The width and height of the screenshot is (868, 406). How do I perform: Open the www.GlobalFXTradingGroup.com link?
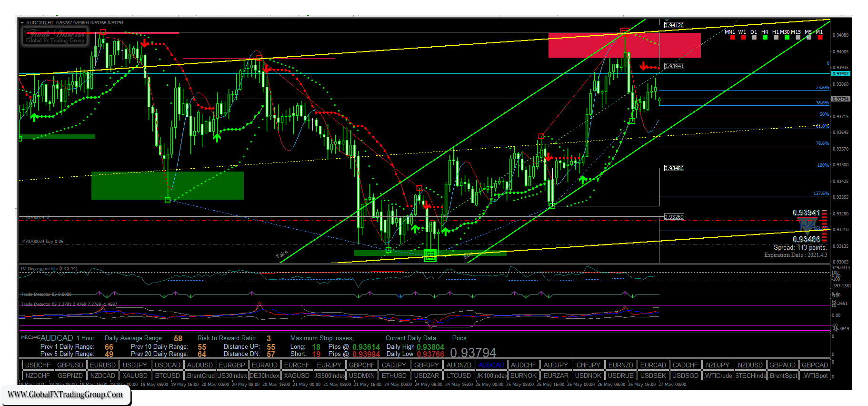tap(65, 394)
